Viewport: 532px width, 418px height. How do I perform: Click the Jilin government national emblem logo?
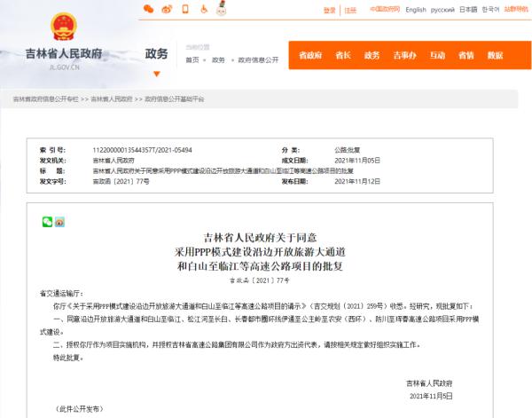(64, 27)
